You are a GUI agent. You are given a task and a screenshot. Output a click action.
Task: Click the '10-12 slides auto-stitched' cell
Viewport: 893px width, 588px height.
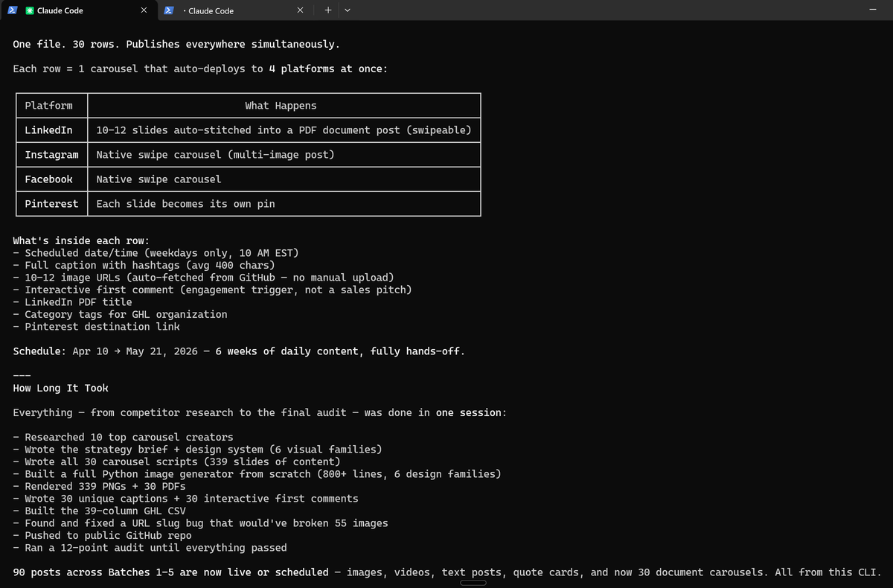(x=284, y=130)
